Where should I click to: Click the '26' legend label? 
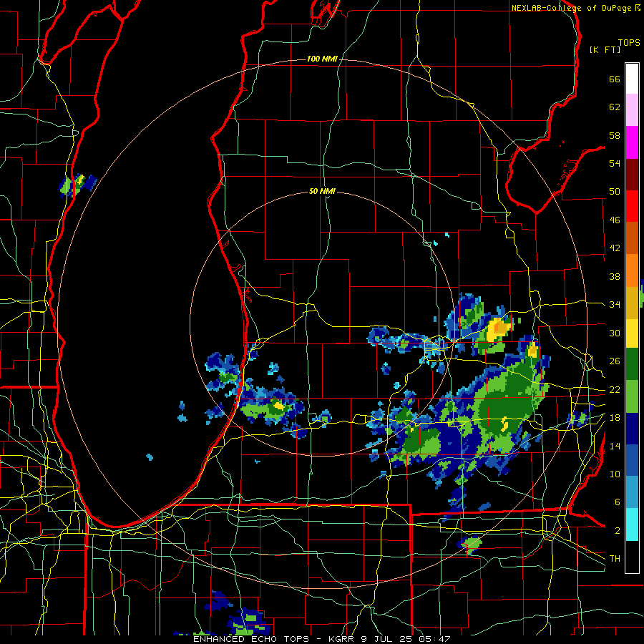tap(615, 361)
